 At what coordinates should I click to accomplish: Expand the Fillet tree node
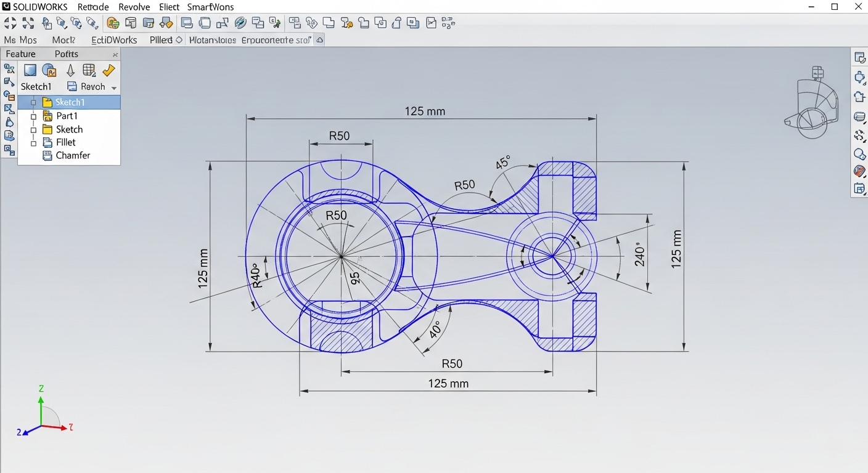tap(34, 143)
